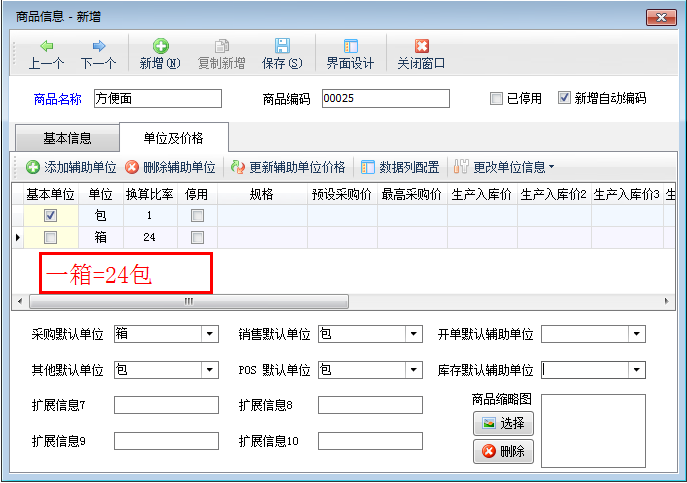The height and width of the screenshot is (483, 687).
Task: Click the green 新增 add icon
Action: tap(160, 46)
